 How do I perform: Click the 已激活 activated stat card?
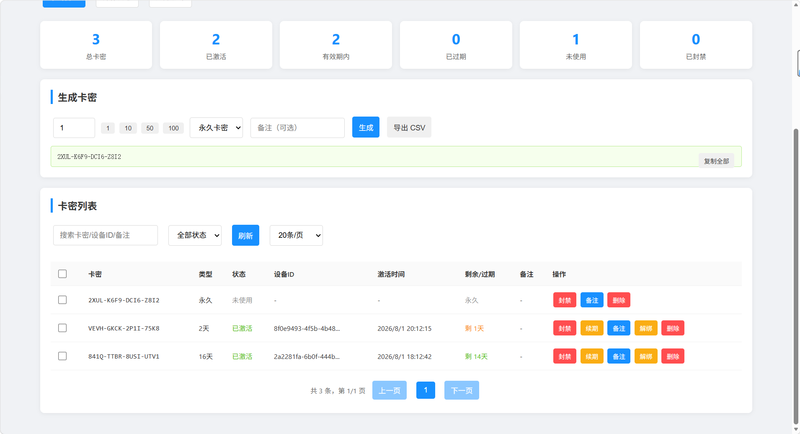pyautogui.click(x=216, y=45)
